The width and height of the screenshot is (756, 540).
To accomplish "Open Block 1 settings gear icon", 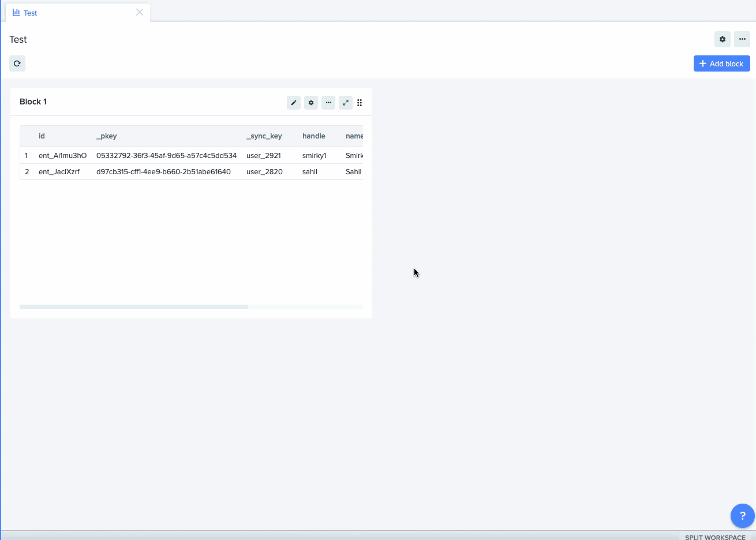I will 311,103.
